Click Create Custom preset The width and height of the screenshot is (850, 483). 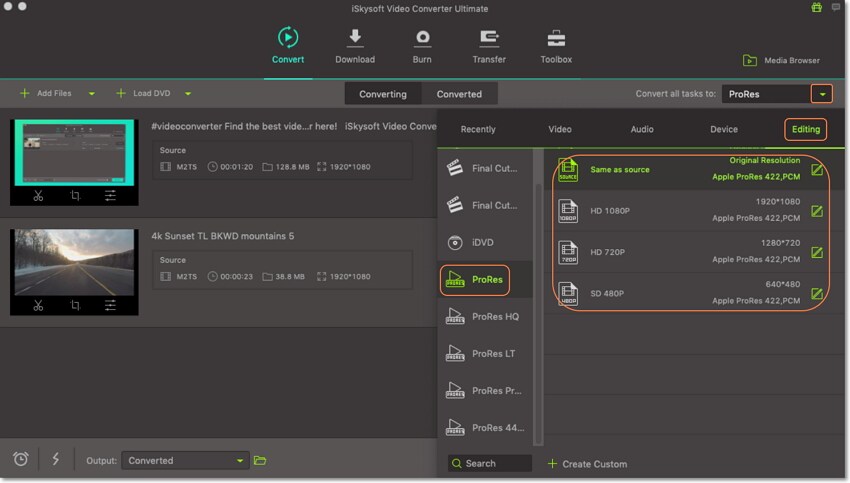(588, 464)
